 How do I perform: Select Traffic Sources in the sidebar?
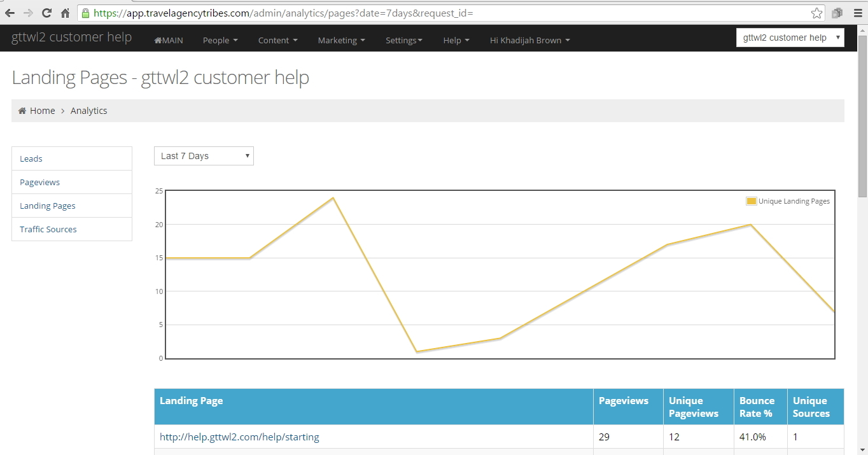[x=48, y=229]
